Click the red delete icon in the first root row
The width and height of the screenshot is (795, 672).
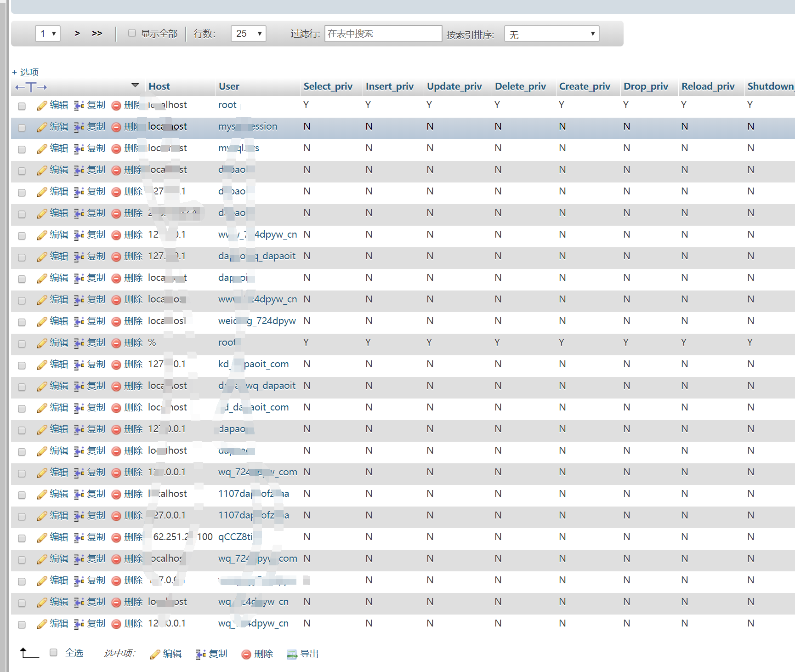116,106
